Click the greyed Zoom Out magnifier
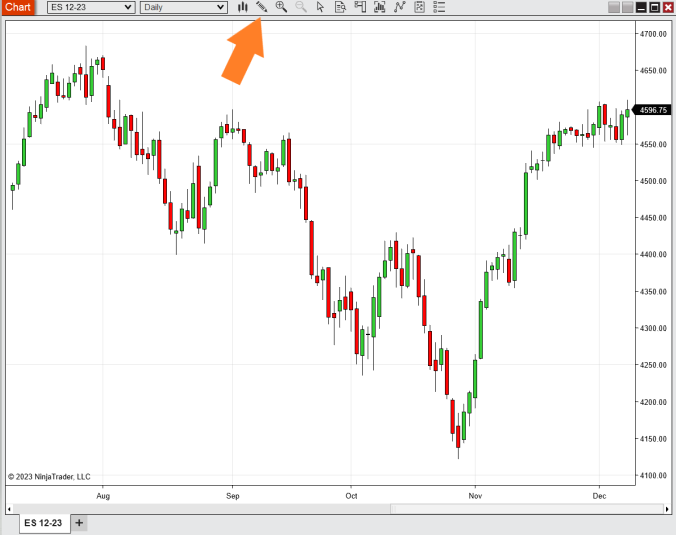Viewport: 676px width, 535px height. 301,7
